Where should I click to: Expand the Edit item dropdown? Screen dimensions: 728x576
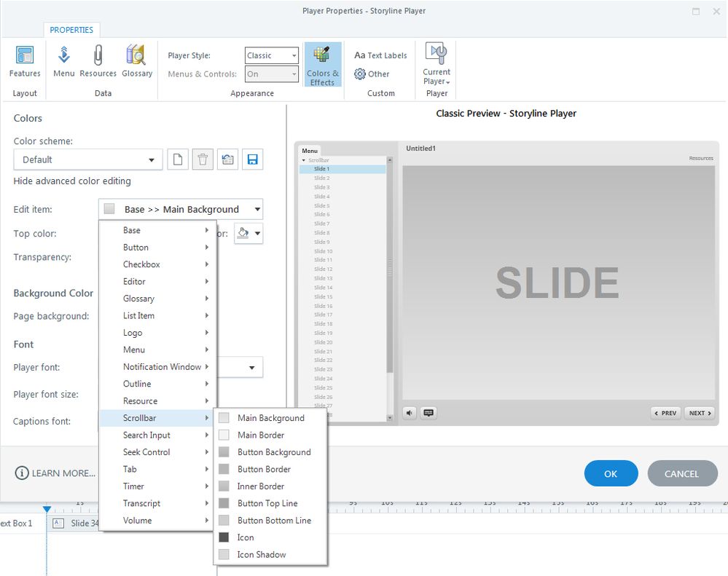[x=180, y=209]
